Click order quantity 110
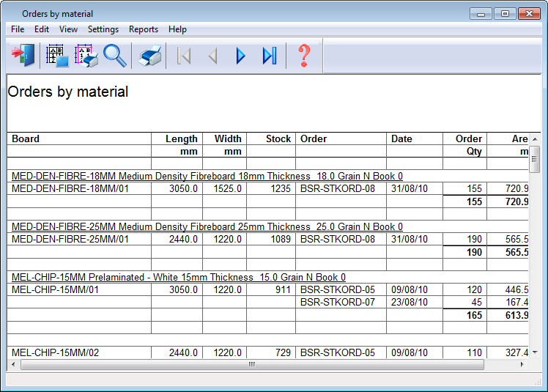 coord(474,353)
